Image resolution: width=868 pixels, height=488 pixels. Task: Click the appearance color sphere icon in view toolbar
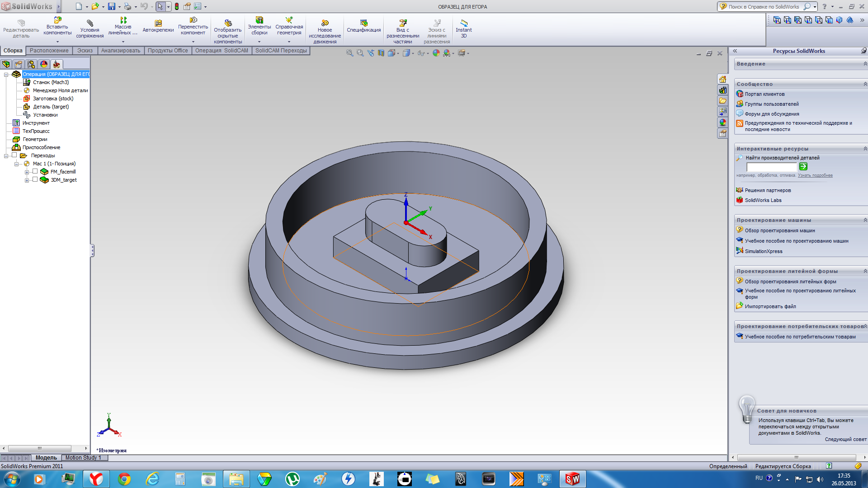(436, 53)
